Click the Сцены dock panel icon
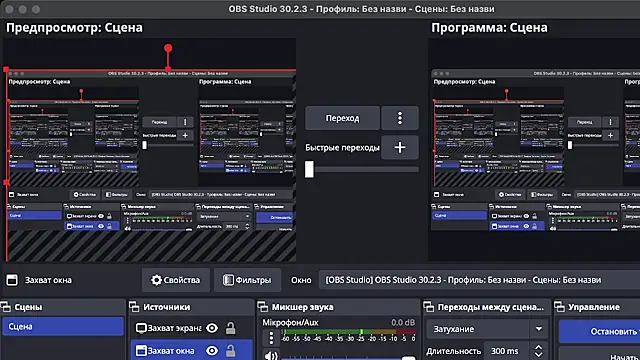This screenshot has width=640, height=360. point(6,307)
